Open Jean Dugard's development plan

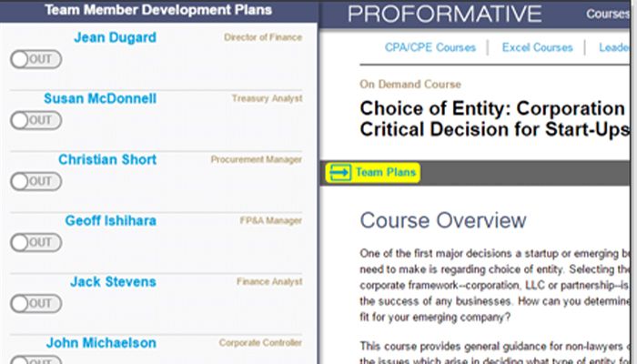[114, 38]
